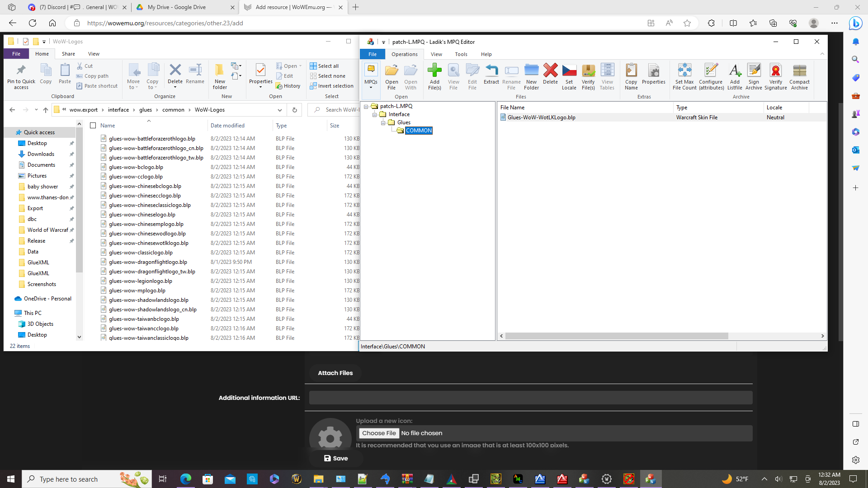Viewport: 868px width, 488px height.
Task: Click the Attach Files button
Action: coord(335,373)
